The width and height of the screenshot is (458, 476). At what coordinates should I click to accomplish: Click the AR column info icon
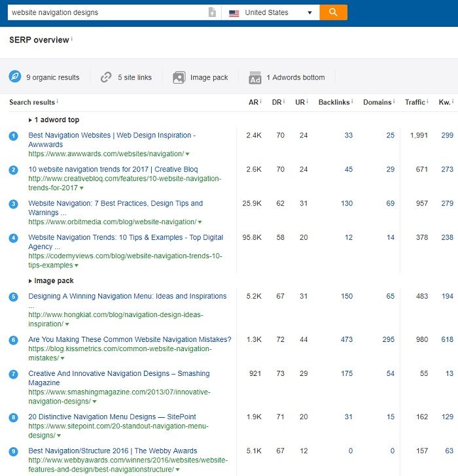tap(260, 101)
